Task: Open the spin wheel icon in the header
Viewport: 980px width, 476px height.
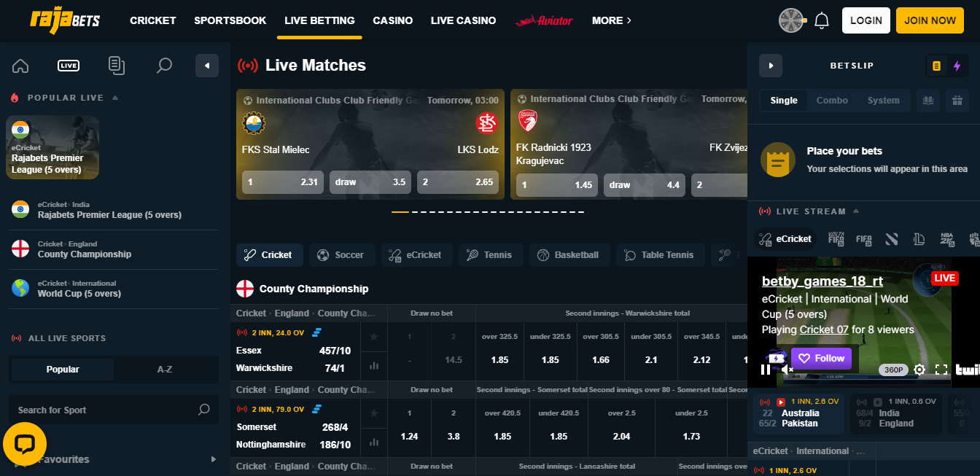Action: [791, 20]
